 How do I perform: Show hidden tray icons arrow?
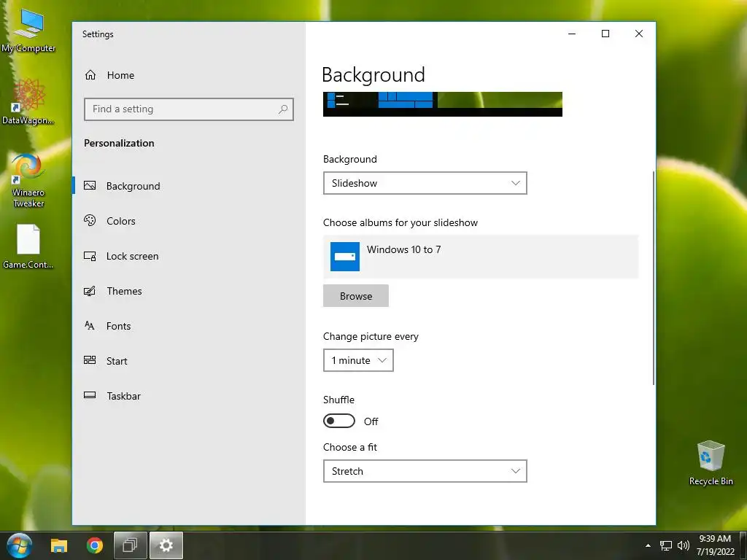point(648,545)
